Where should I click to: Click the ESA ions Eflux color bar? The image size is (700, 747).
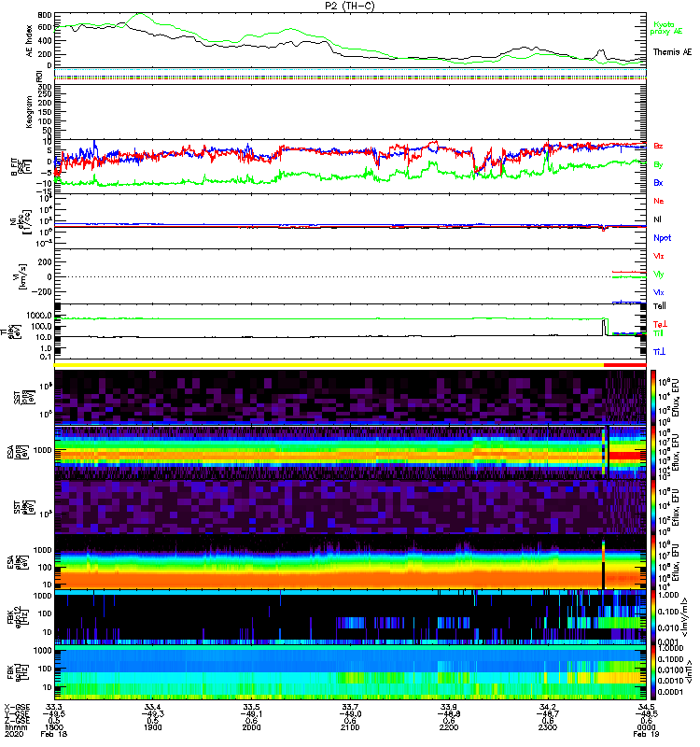pyautogui.click(x=653, y=452)
